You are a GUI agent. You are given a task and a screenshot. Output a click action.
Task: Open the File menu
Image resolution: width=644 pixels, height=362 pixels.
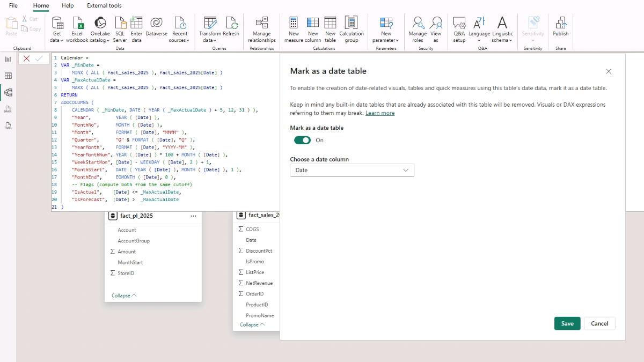coord(13,5)
